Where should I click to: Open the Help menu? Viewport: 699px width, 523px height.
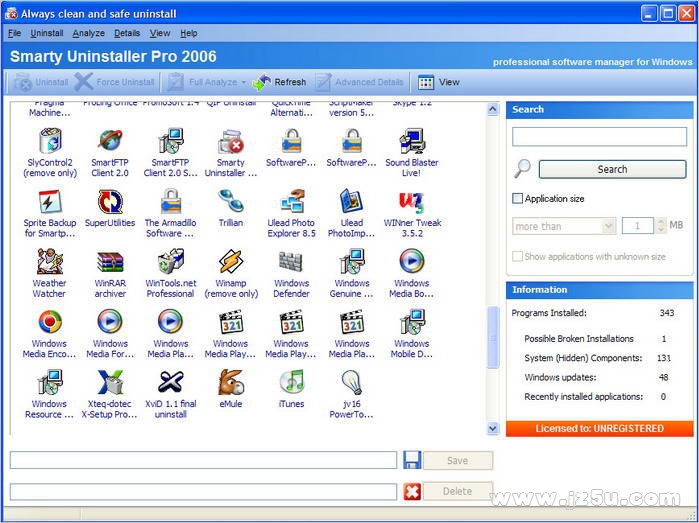pyautogui.click(x=189, y=33)
